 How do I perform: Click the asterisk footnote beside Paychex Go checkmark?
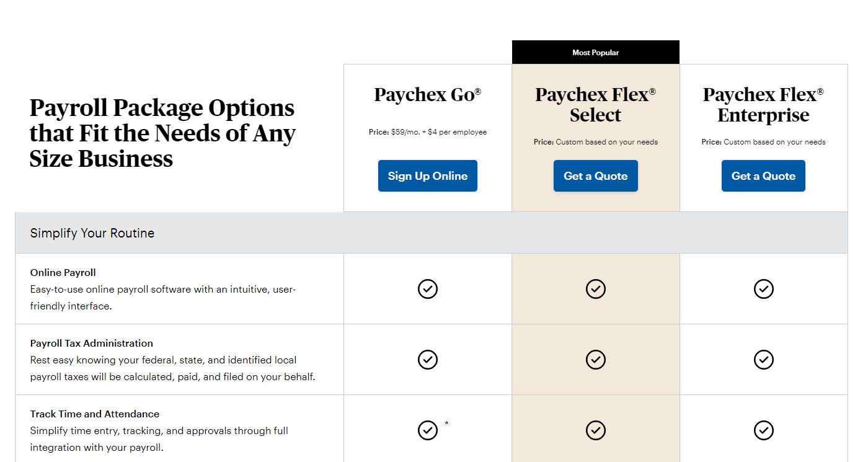[447, 424]
